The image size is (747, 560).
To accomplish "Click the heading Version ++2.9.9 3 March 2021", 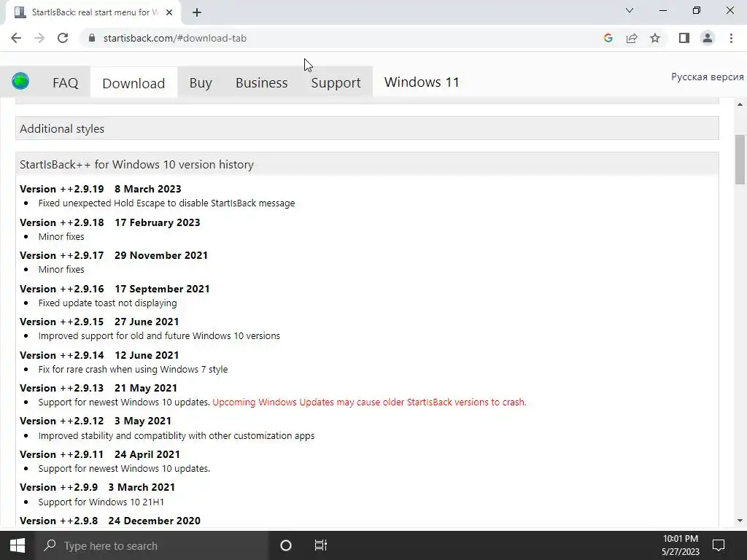I will coord(98,487).
